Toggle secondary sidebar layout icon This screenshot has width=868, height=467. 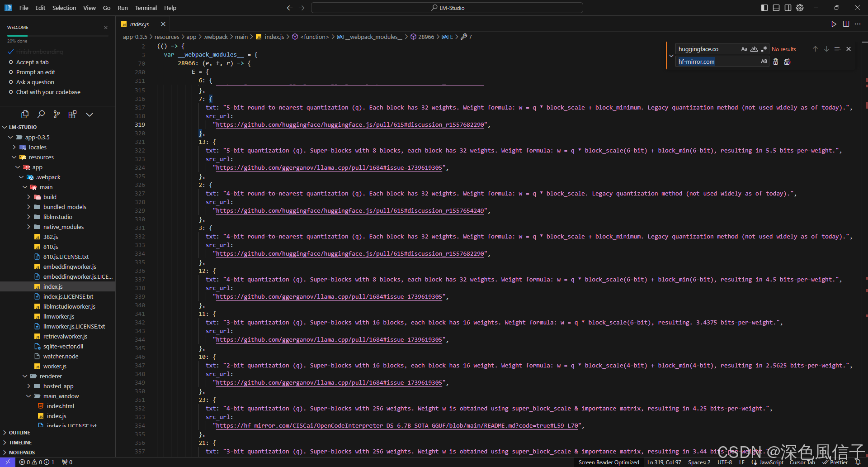(x=788, y=8)
